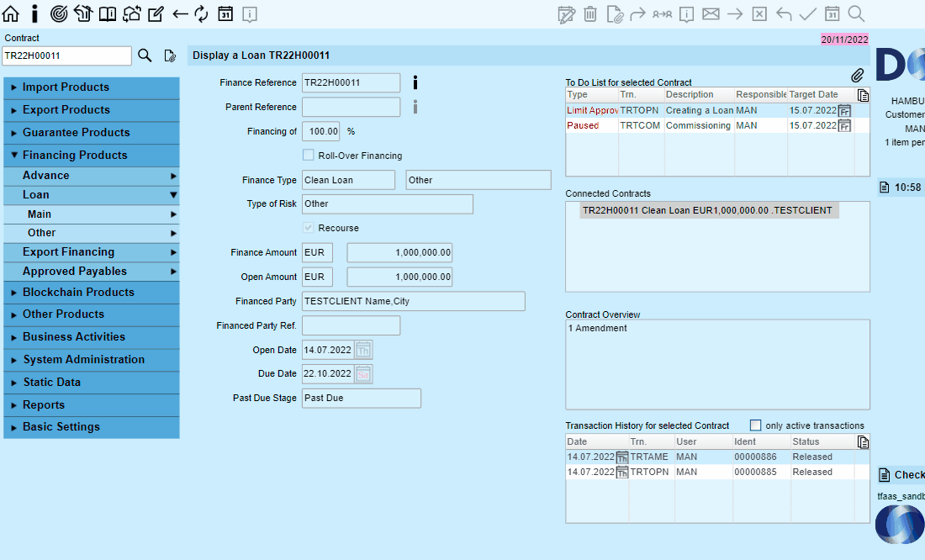Click the book with info icon
This screenshot has height=560, width=925.
(108, 13)
